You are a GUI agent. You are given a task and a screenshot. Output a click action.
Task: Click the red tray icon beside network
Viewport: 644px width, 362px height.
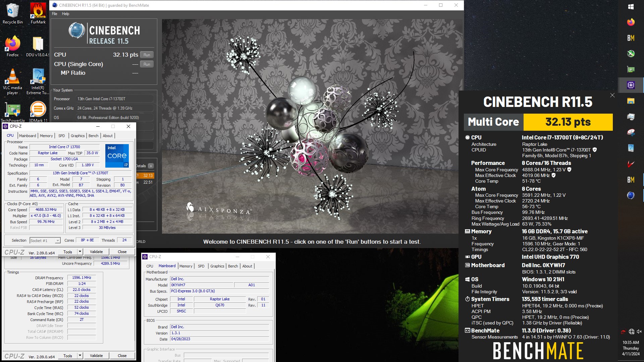point(623,331)
